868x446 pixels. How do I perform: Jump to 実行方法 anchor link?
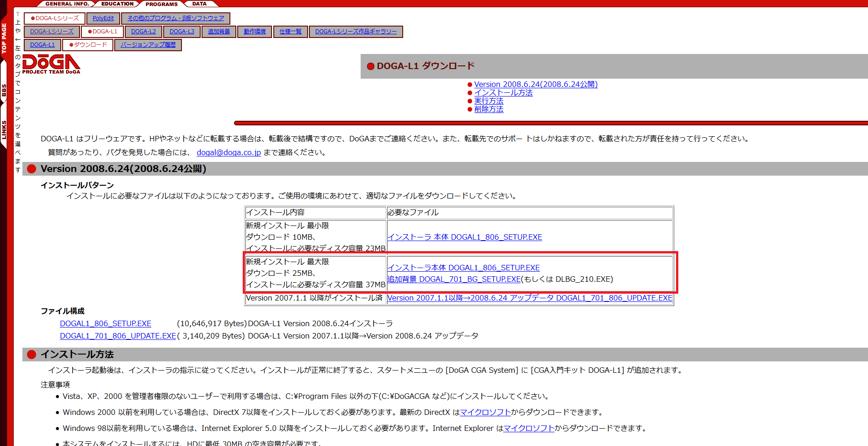click(x=489, y=101)
